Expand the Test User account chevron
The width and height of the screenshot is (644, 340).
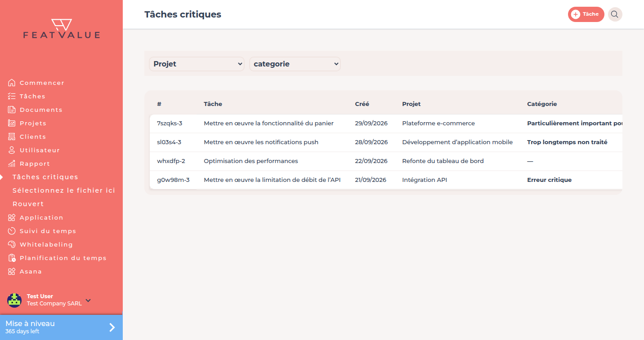click(x=88, y=300)
